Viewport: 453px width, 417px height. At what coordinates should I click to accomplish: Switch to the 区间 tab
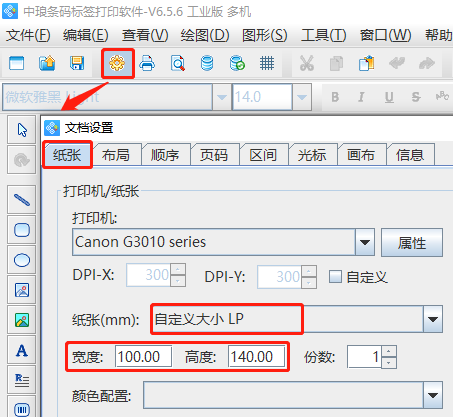(x=263, y=155)
